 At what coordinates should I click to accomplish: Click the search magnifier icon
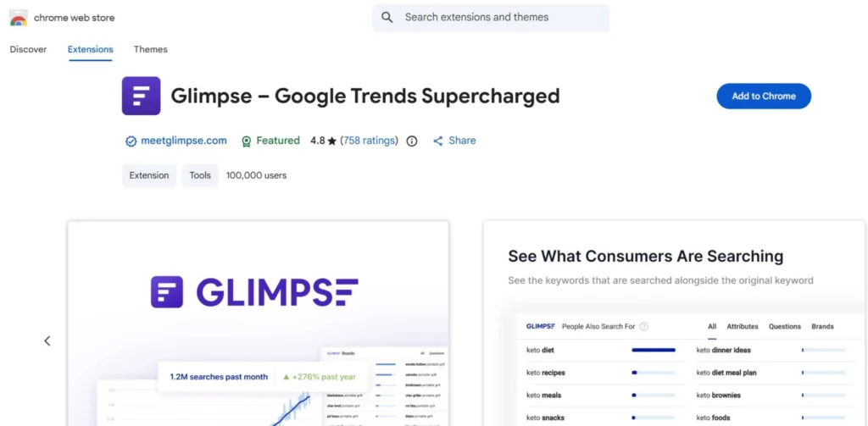click(387, 17)
